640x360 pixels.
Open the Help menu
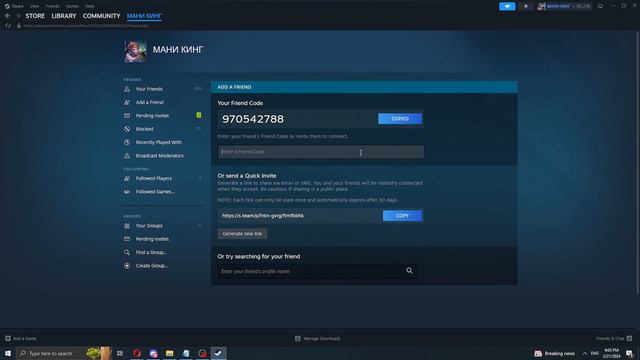pos(89,6)
